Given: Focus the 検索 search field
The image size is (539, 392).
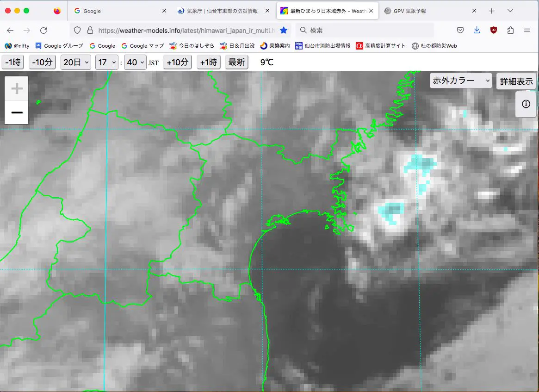Looking at the screenshot, I should point(365,30).
